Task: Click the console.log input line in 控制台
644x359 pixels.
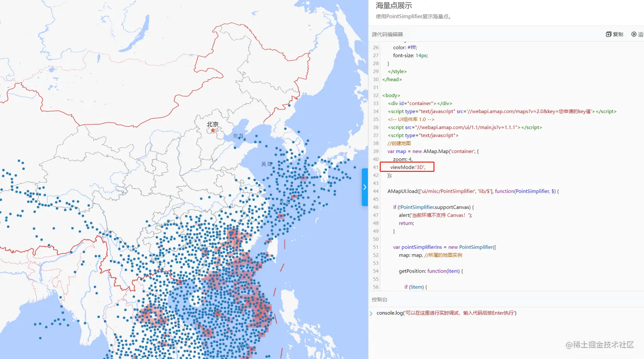Action: click(446, 313)
